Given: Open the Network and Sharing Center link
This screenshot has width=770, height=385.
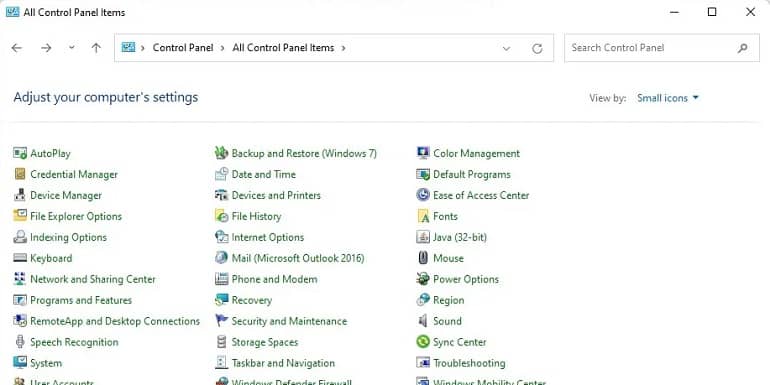Looking at the screenshot, I should (x=93, y=279).
